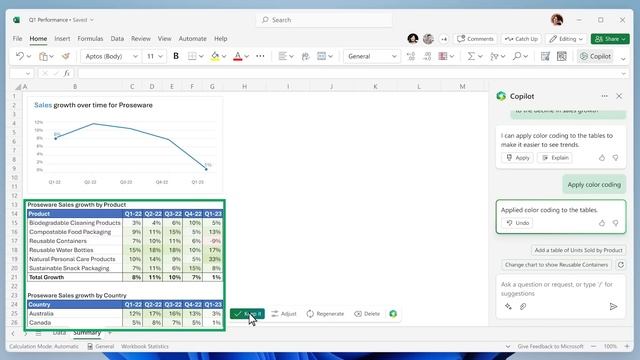Toggle Bold formatting
Viewport: 640px width, 360px height.
click(176, 56)
